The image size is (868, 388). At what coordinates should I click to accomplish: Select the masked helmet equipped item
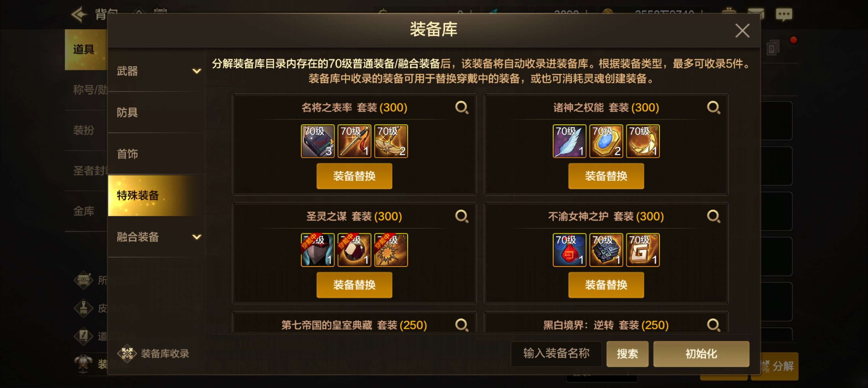point(318,250)
